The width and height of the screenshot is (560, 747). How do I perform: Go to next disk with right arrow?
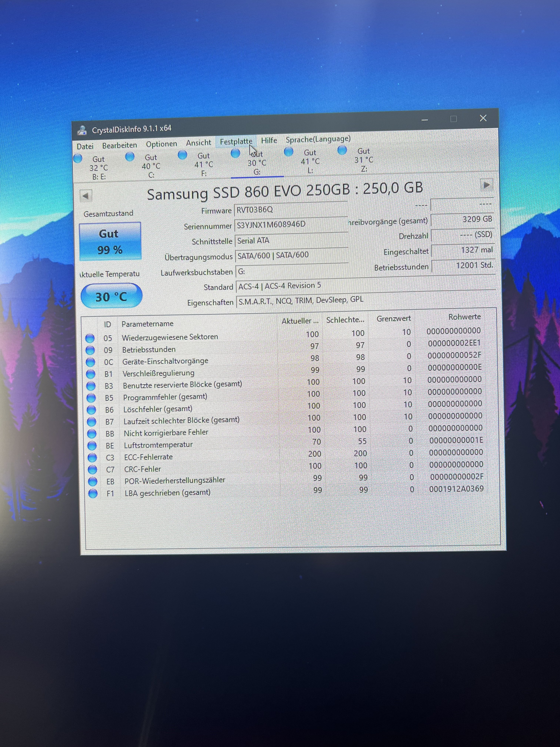[486, 185]
